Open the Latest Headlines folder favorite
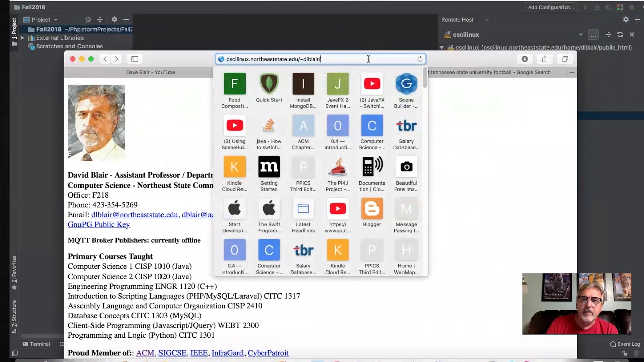This screenshot has width=644, height=362. pyautogui.click(x=303, y=216)
